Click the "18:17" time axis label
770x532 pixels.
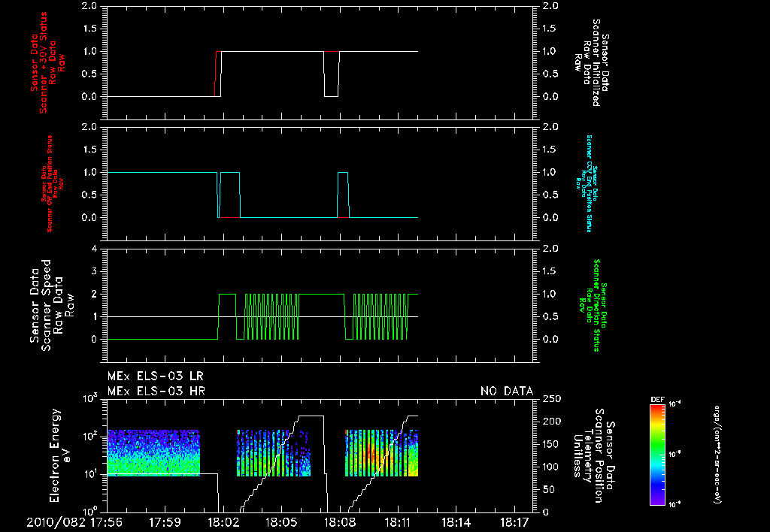tap(514, 522)
